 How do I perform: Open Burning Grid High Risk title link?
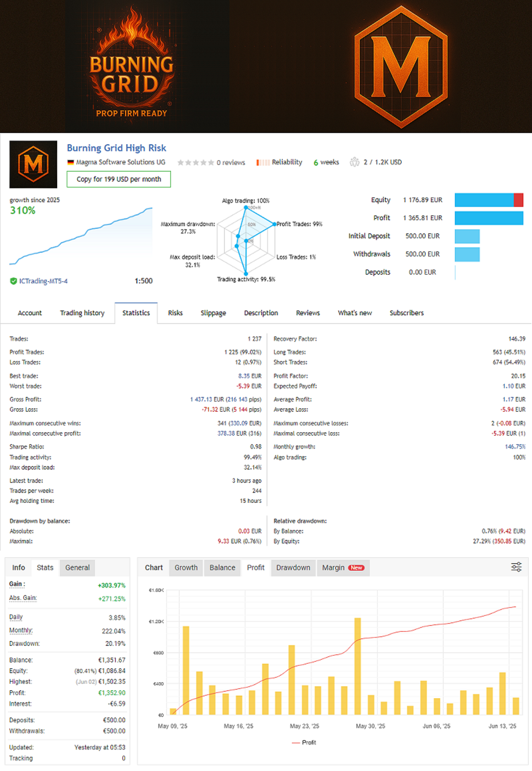click(117, 148)
